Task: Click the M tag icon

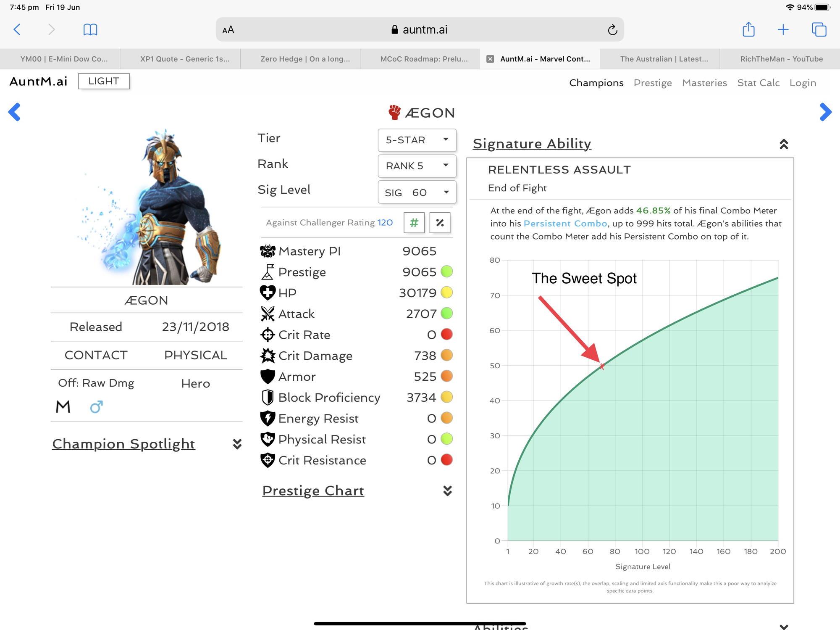Action: (x=63, y=407)
